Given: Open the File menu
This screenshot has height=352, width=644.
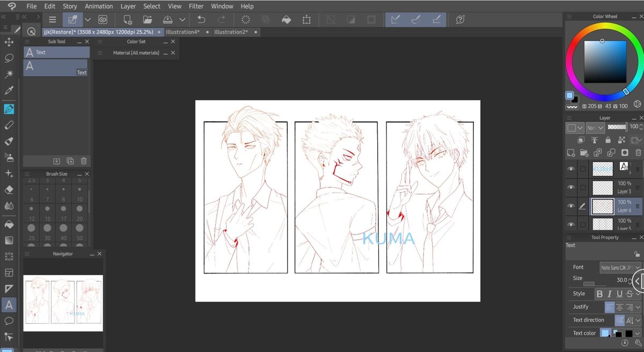Looking at the screenshot, I should [32, 6].
